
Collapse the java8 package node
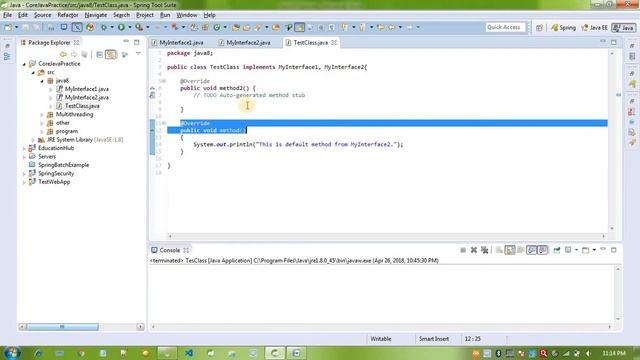click(42, 81)
